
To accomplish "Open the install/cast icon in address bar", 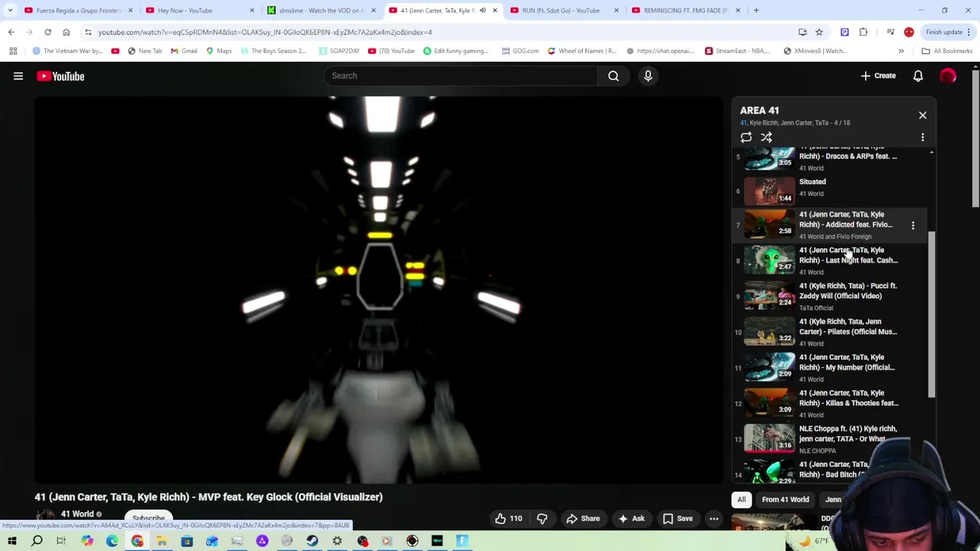I will click(802, 32).
